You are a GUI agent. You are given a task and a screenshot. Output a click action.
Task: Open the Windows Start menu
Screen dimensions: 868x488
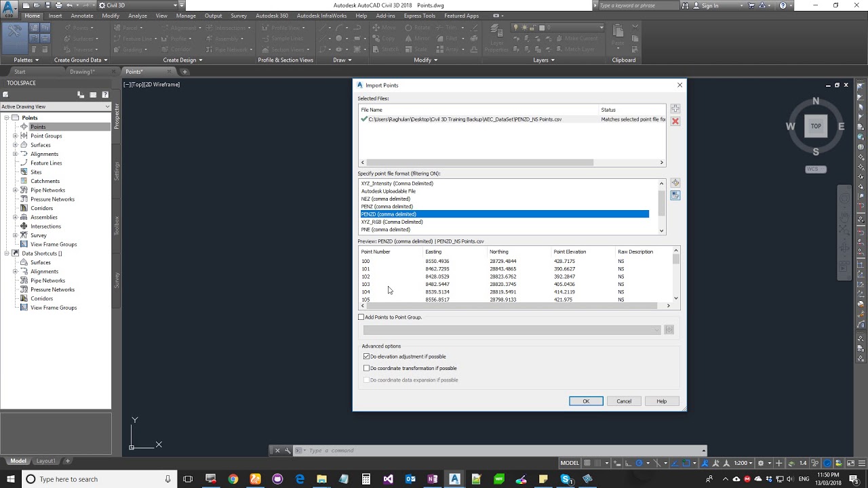tap(10, 479)
